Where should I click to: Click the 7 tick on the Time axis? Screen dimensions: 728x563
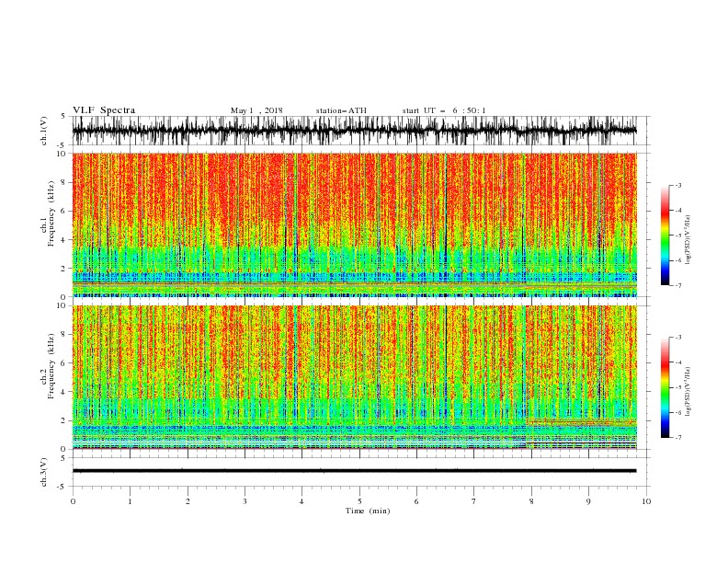pyautogui.click(x=474, y=501)
